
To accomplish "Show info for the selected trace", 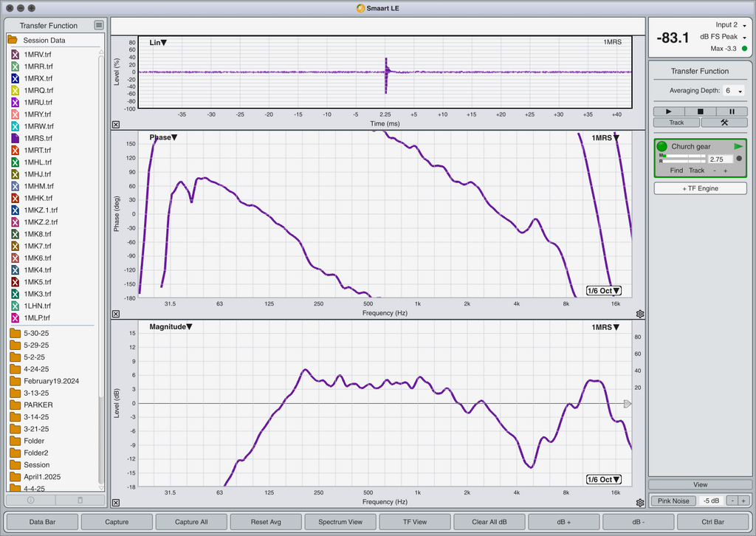I will coord(31,500).
